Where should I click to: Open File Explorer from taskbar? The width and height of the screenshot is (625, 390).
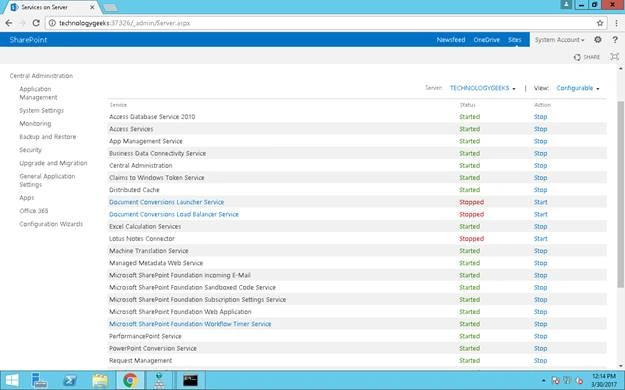click(x=100, y=380)
